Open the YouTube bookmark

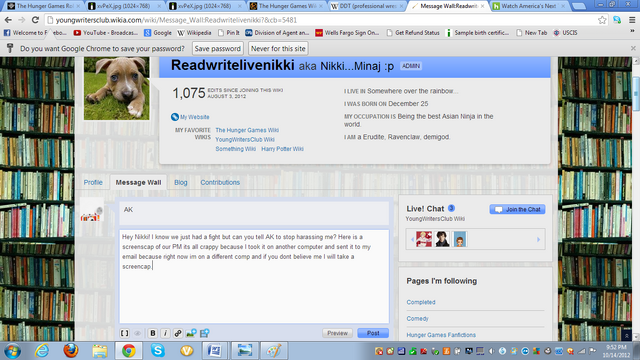coord(106,33)
